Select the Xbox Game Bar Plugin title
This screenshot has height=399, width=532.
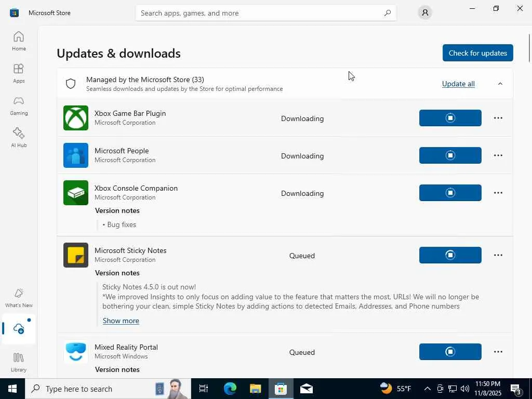click(x=130, y=113)
